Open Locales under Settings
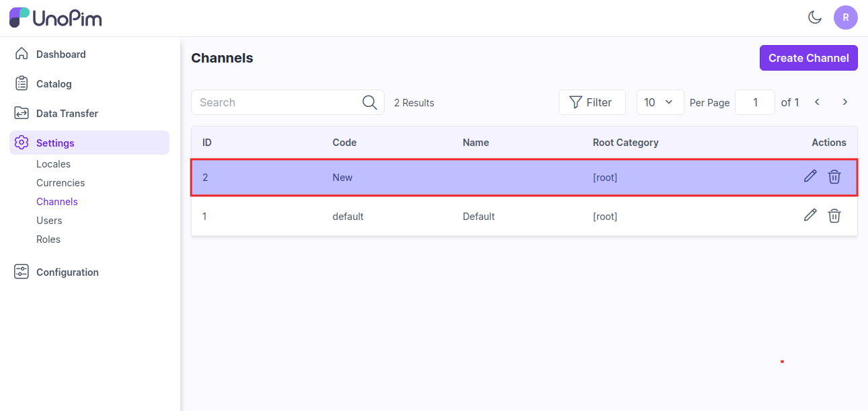This screenshot has height=411, width=868. tap(53, 164)
